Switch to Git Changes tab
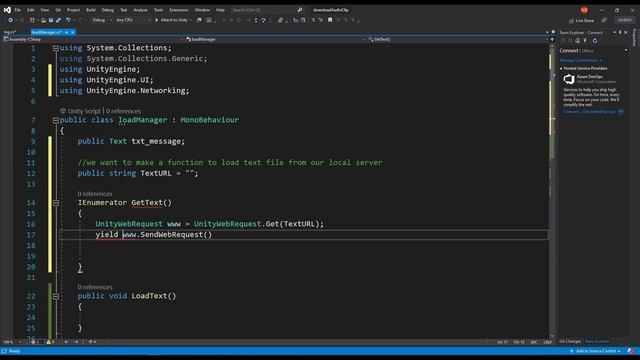The image size is (640, 360). [570, 341]
